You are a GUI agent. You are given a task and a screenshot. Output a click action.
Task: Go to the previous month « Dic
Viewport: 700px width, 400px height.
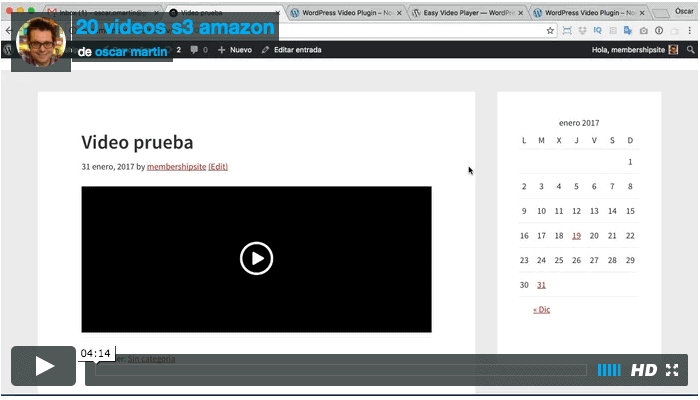pos(542,309)
